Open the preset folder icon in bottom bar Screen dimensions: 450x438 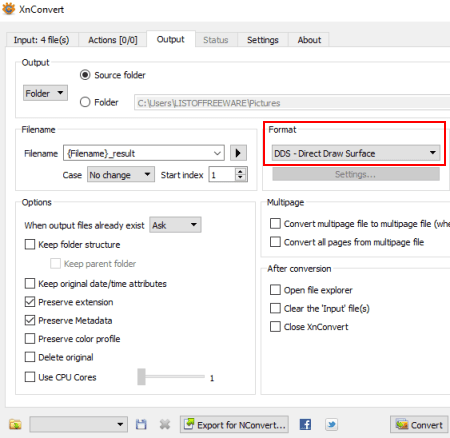coord(15,424)
